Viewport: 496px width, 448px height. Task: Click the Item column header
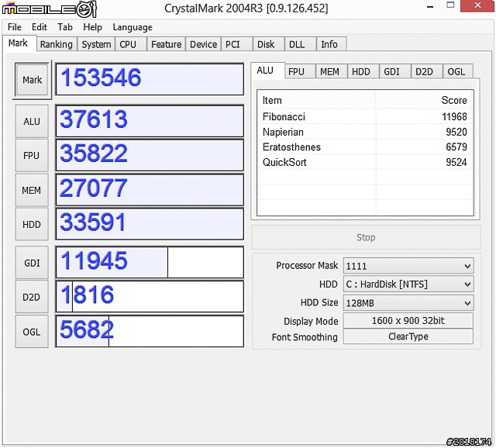point(317,100)
